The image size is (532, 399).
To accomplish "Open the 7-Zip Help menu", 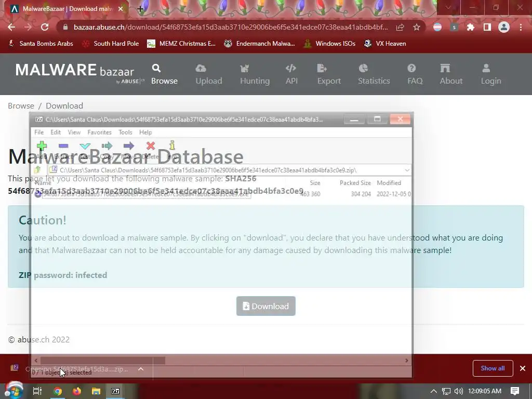I will (145, 132).
